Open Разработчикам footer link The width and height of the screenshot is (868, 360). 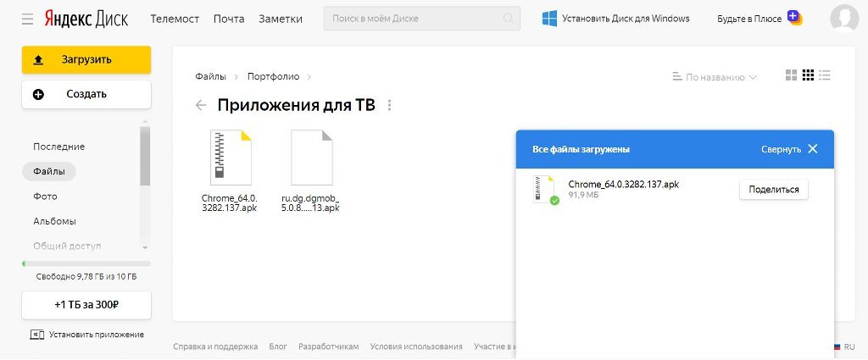click(x=329, y=346)
